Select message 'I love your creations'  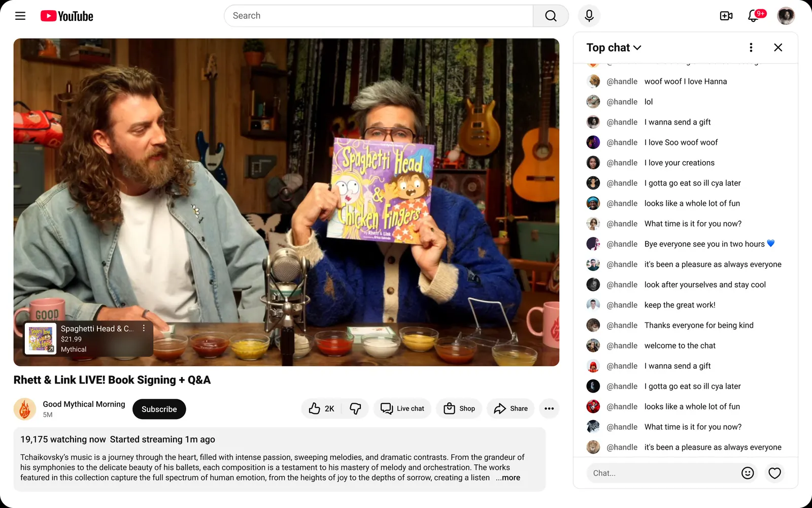[680, 163]
